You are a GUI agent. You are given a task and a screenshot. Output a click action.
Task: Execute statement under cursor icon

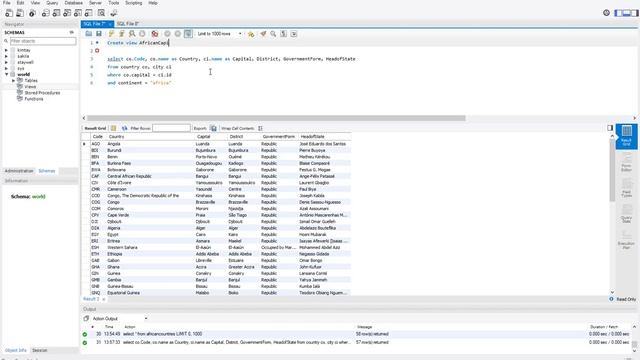click(122, 34)
